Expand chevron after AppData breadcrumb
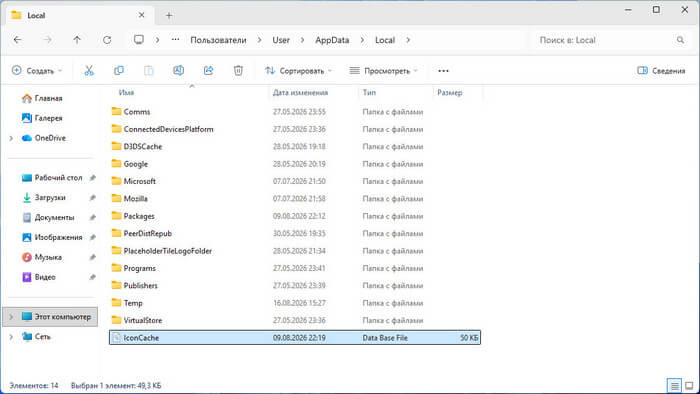The width and height of the screenshot is (700, 394). (x=362, y=40)
